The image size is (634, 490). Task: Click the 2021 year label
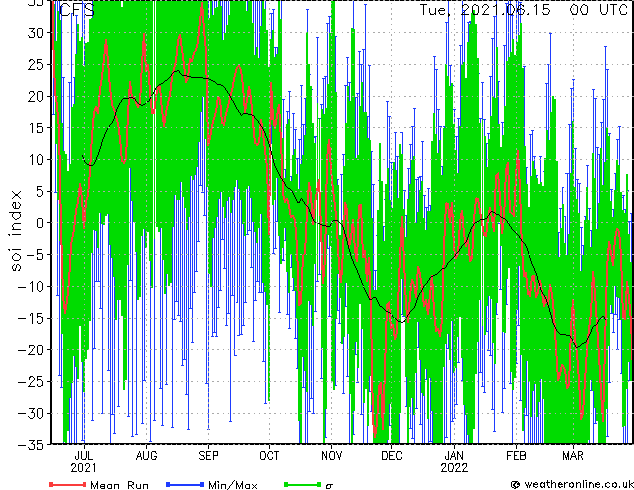pyautogui.click(x=83, y=468)
